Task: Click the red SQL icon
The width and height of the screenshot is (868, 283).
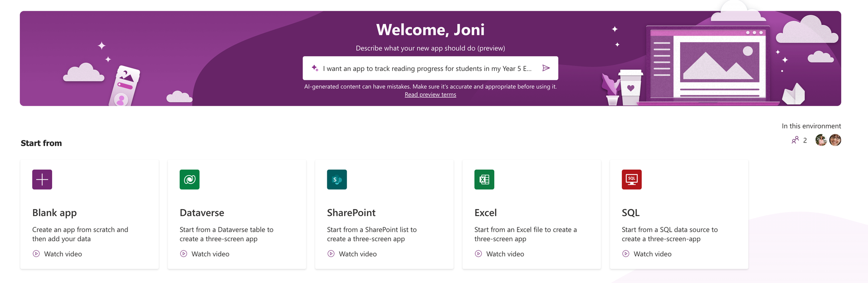Action: (631, 180)
